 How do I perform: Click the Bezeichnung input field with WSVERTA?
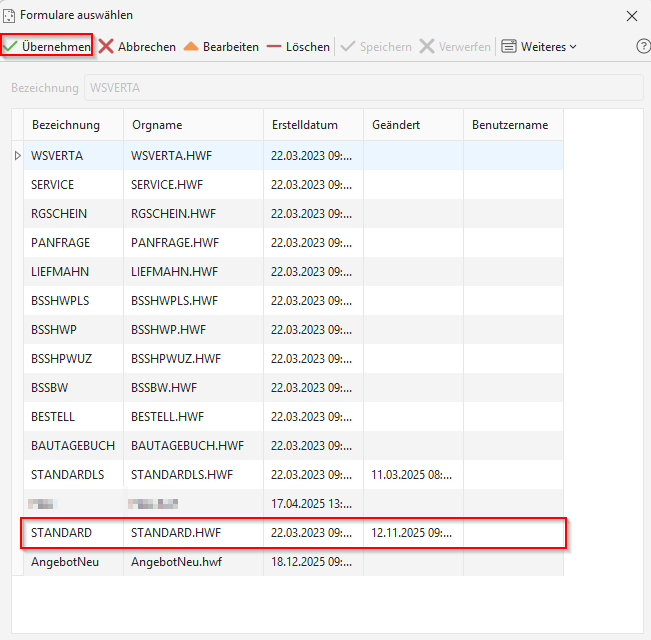click(x=364, y=88)
